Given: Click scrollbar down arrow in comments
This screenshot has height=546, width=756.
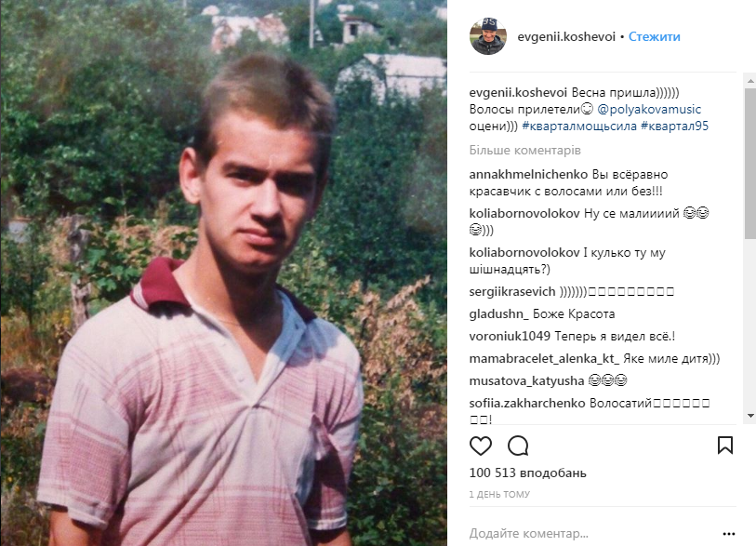Looking at the screenshot, I should pyautogui.click(x=750, y=415).
